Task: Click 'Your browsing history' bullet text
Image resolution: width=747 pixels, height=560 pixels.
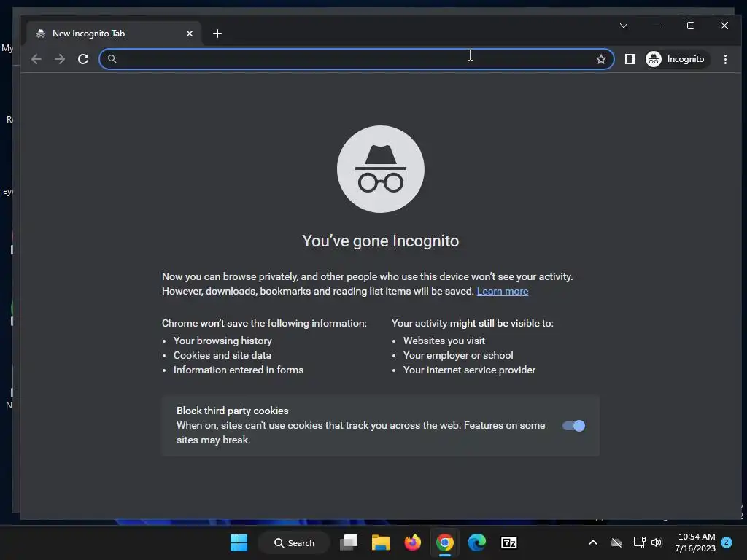Action: click(x=222, y=341)
